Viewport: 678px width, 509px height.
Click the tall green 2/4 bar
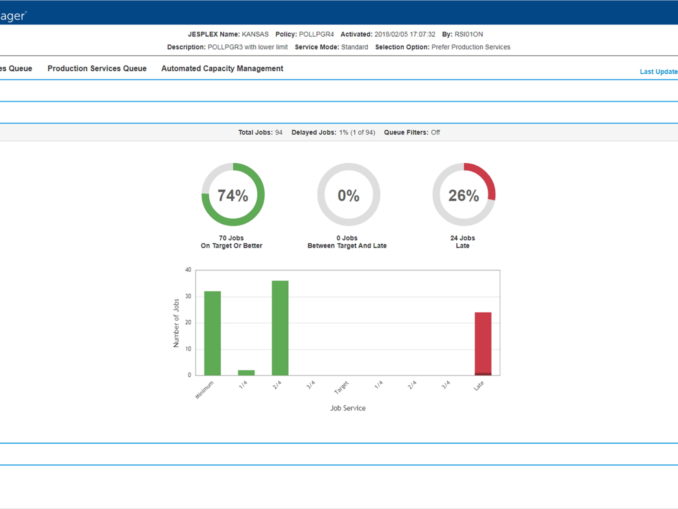[x=280, y=328]
